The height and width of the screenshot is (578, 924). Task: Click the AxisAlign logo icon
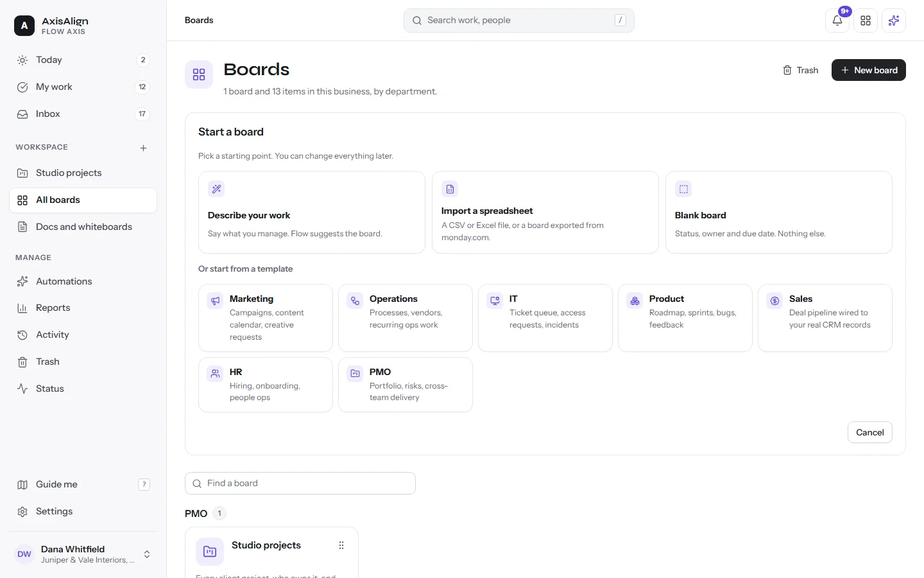tap(24, 26)
